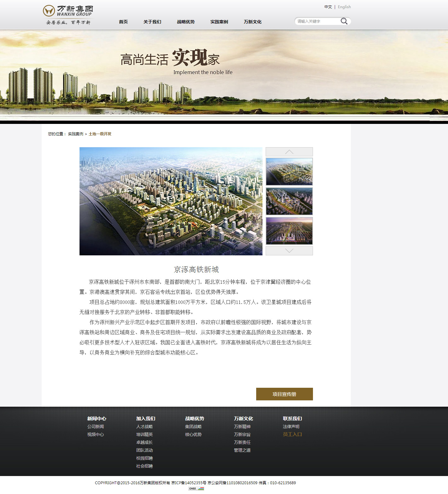Select the second gallery thumbnail
The image size is (448, 494).
click(289, 201)
